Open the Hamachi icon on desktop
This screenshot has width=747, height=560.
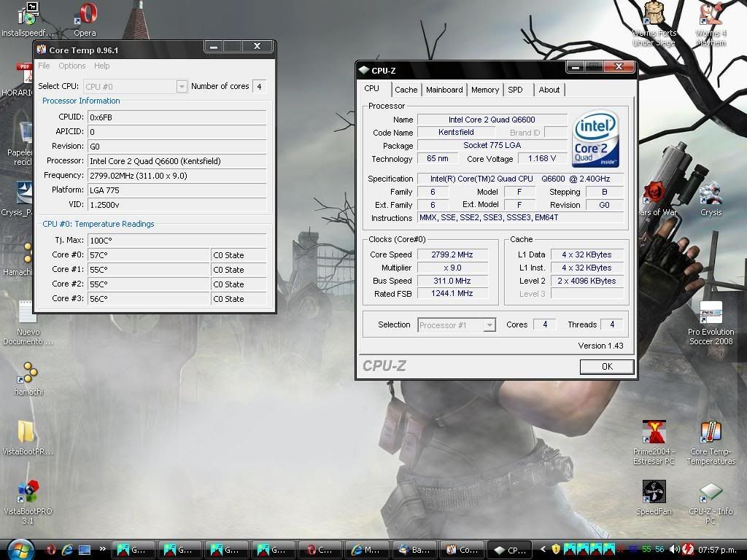click(x=19, y=260)
